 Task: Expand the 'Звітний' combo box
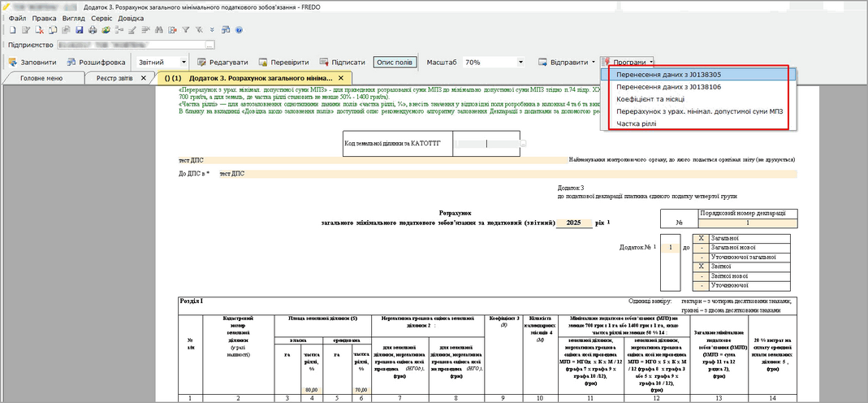coord(184,62)
